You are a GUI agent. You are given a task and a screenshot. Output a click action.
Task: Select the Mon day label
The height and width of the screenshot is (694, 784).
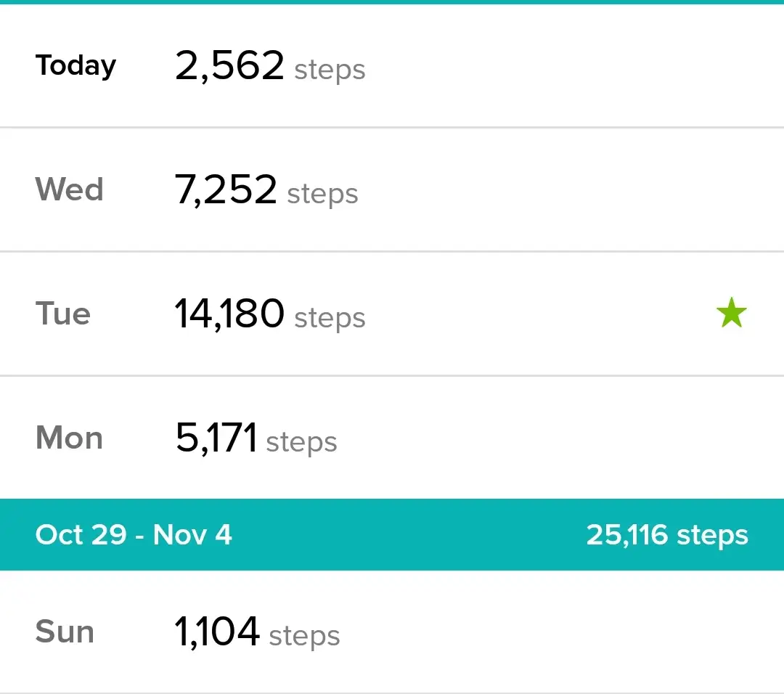(70, 438)
